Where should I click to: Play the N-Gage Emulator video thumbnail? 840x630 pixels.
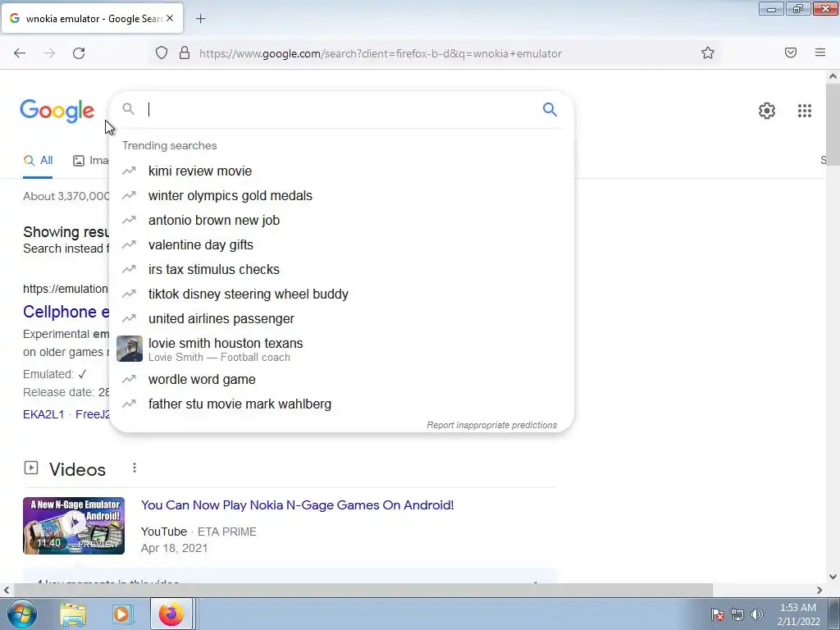(74, 526)
